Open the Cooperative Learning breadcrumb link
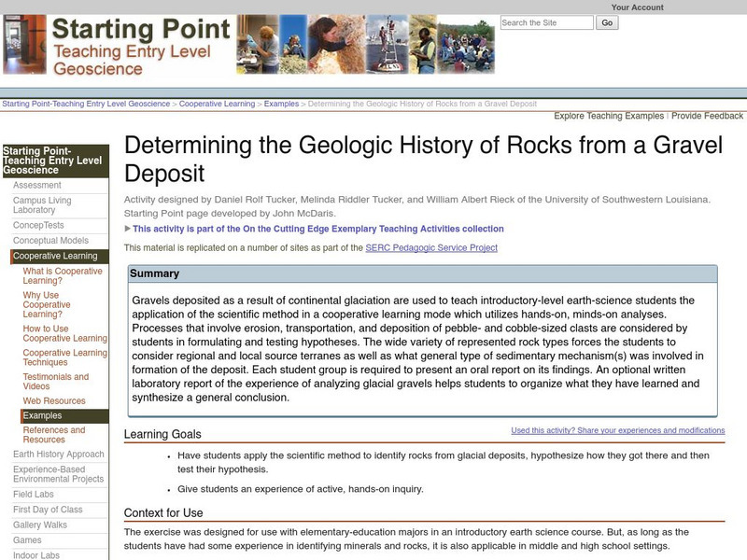The image size is (747, 560). point(218,104)
